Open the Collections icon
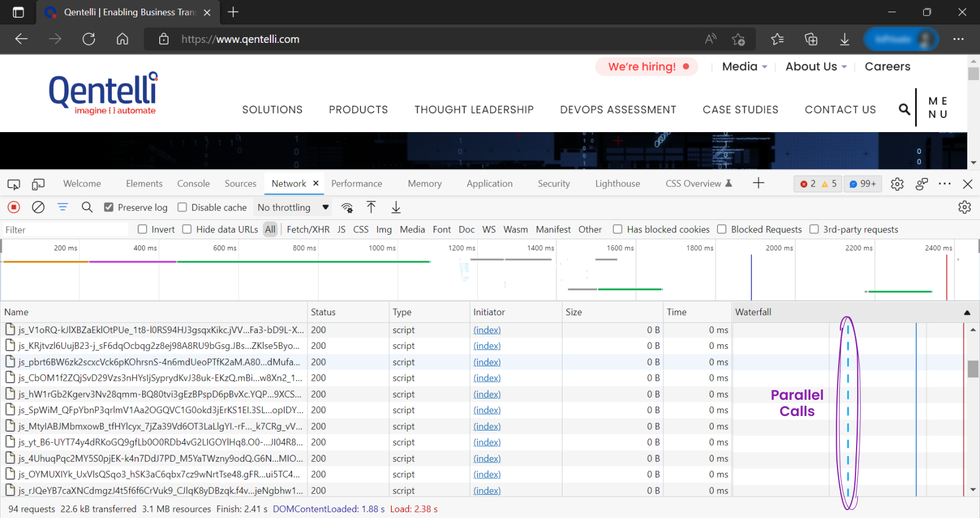This screenshot has width=980, height=518. (x=811, y=39)
